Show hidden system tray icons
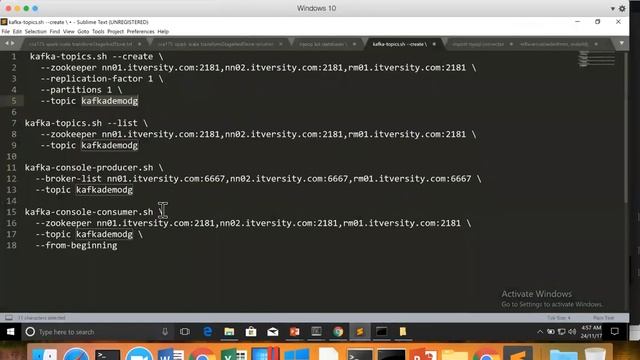 [540, 332]
